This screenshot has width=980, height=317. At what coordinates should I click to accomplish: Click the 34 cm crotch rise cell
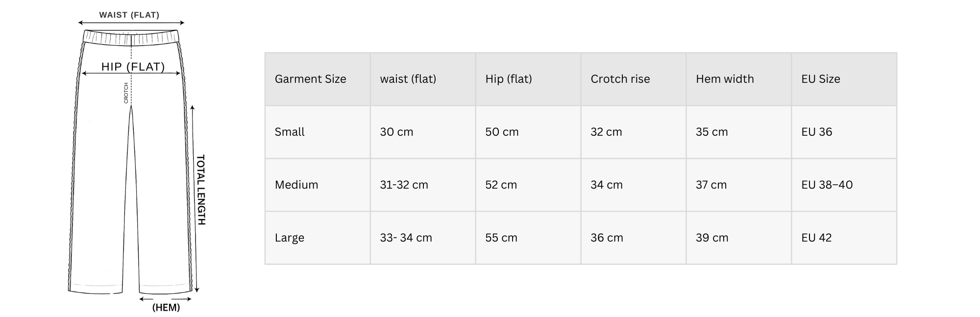[x=607, y=185]
